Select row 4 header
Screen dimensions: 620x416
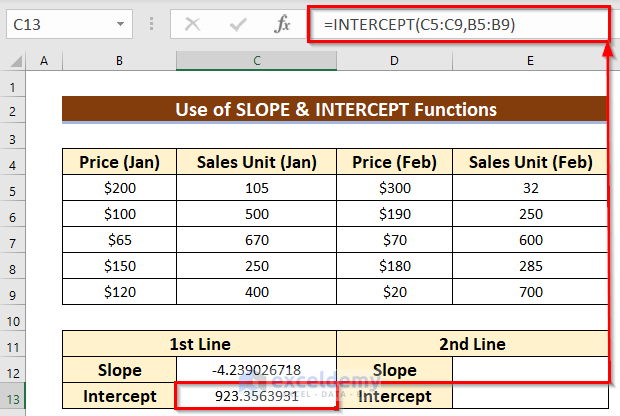pos(14,161)
